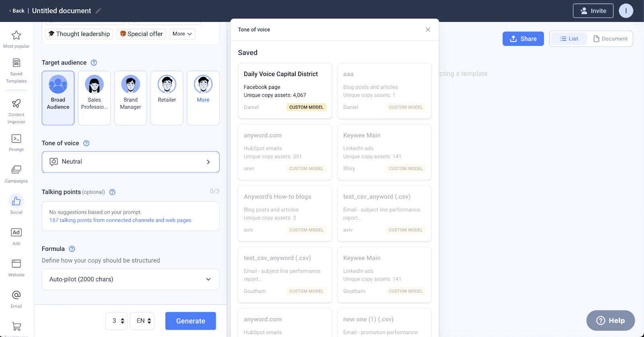The width and height of the screenshot is (644, 337).
Task: Select Social thumbs-up icon
Action: coord(16,201)
